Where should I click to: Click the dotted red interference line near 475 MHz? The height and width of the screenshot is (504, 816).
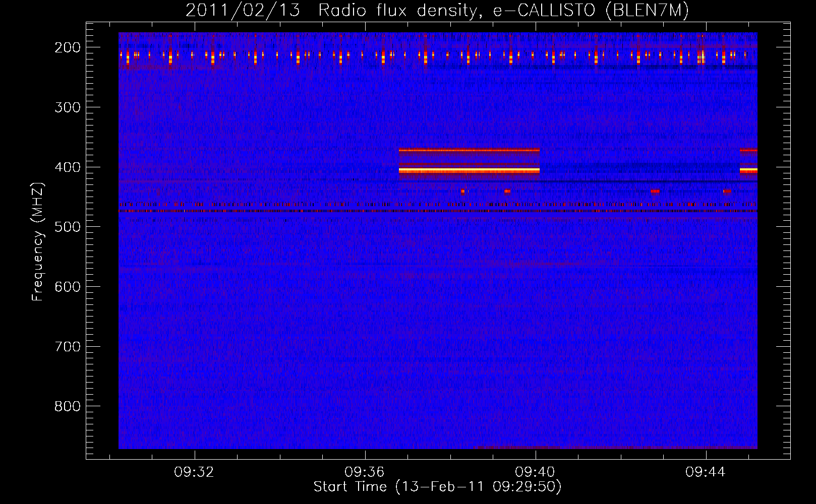(x=438, y=211)
